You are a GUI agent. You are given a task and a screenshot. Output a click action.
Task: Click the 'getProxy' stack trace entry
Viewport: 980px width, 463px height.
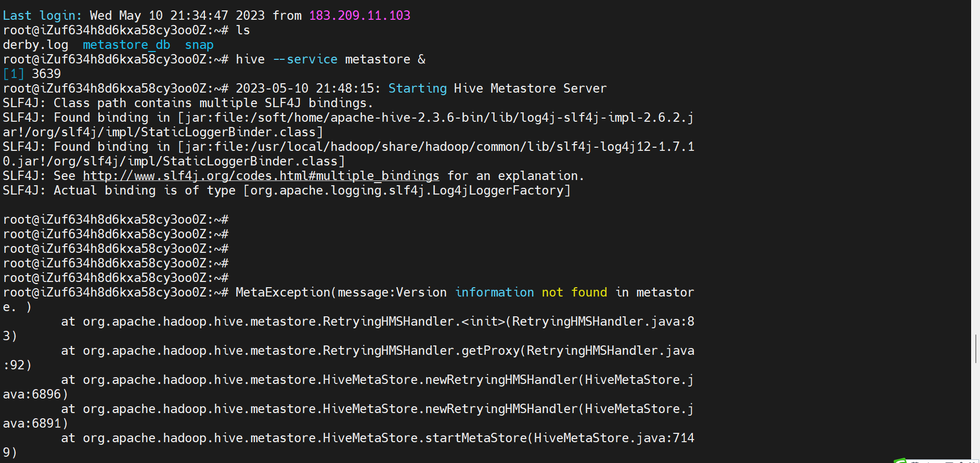pos(491,351)
